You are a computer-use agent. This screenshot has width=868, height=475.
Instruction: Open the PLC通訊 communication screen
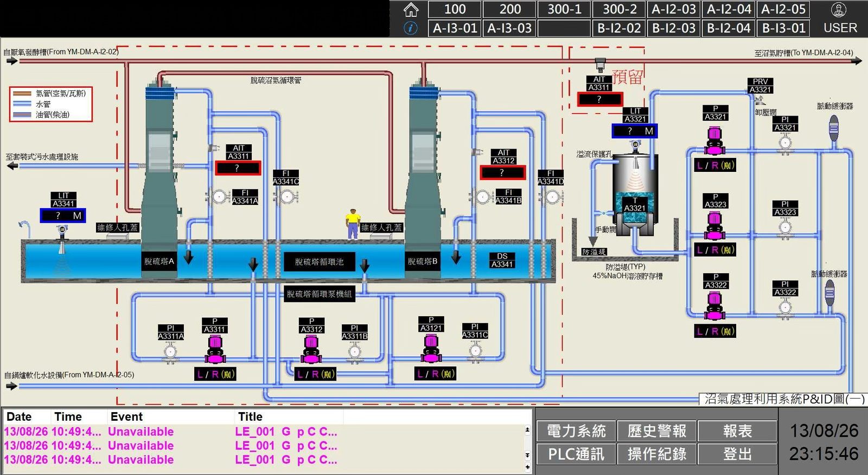576,454
